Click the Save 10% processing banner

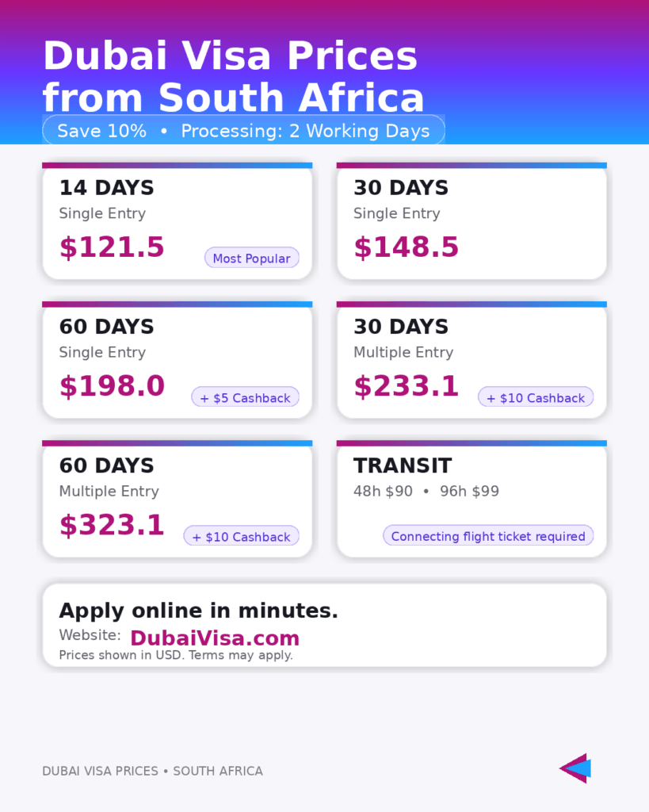click(x=243, y=131)
